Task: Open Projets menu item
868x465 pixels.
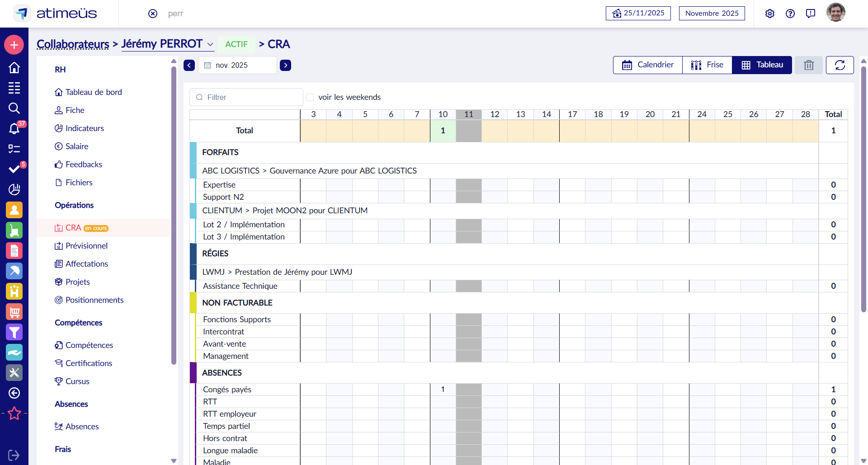Action: click(72, 282)
